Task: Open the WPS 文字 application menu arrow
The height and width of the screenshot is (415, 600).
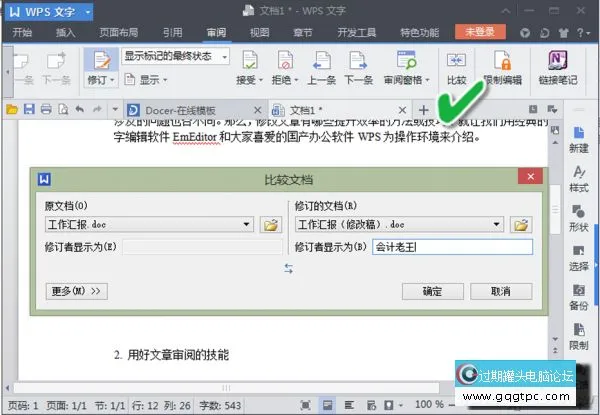Action: pos(88,12)
